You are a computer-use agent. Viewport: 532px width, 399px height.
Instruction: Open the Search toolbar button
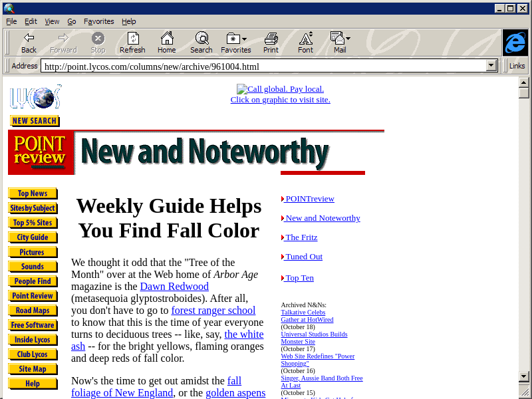(x=201, y=43)
